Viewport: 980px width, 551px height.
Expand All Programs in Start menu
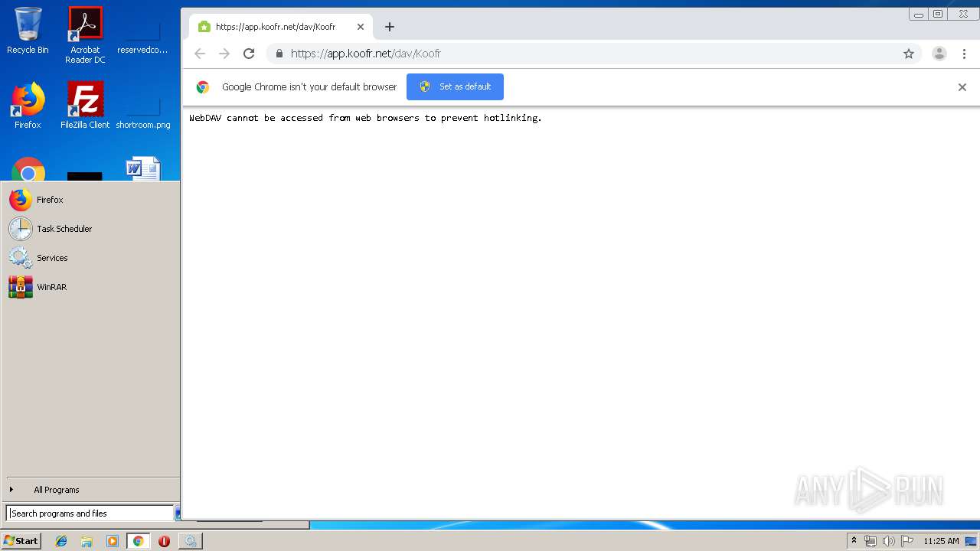click(90, 490)
